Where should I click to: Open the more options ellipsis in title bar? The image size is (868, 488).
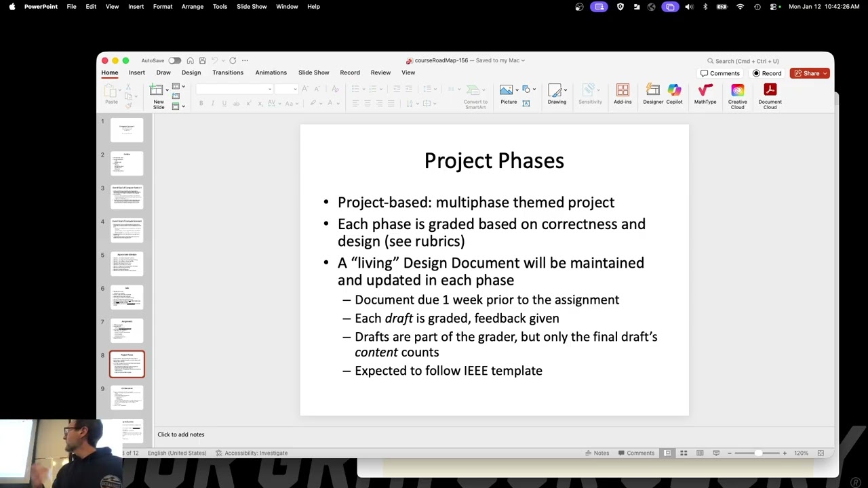245,60
